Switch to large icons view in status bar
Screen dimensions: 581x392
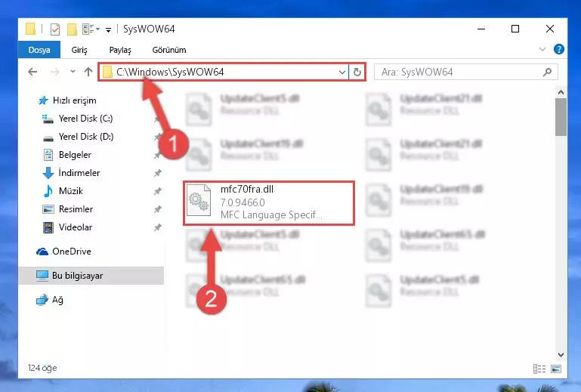(556, 369)
